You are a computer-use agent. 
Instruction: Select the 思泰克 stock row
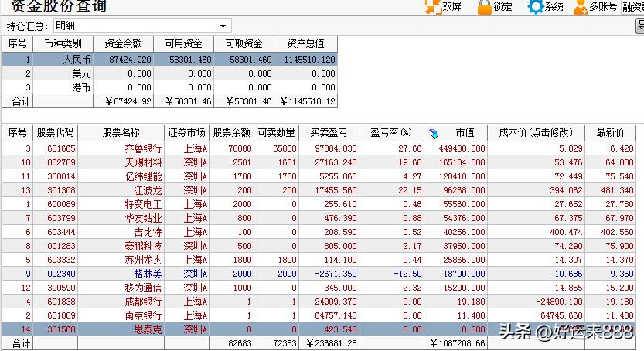(x=319, y=329)
